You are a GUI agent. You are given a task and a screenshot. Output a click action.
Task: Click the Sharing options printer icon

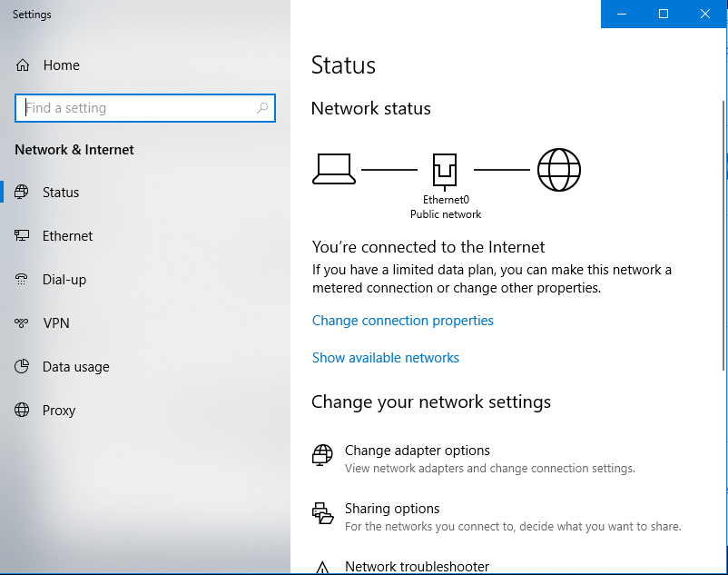pos(322,512)
